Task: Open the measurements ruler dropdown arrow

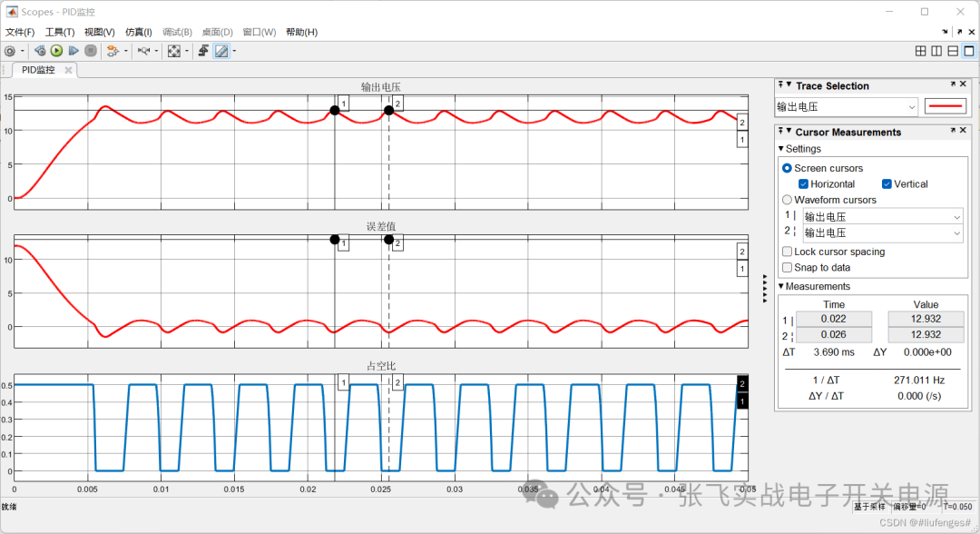Action: (x=234, y=51)
